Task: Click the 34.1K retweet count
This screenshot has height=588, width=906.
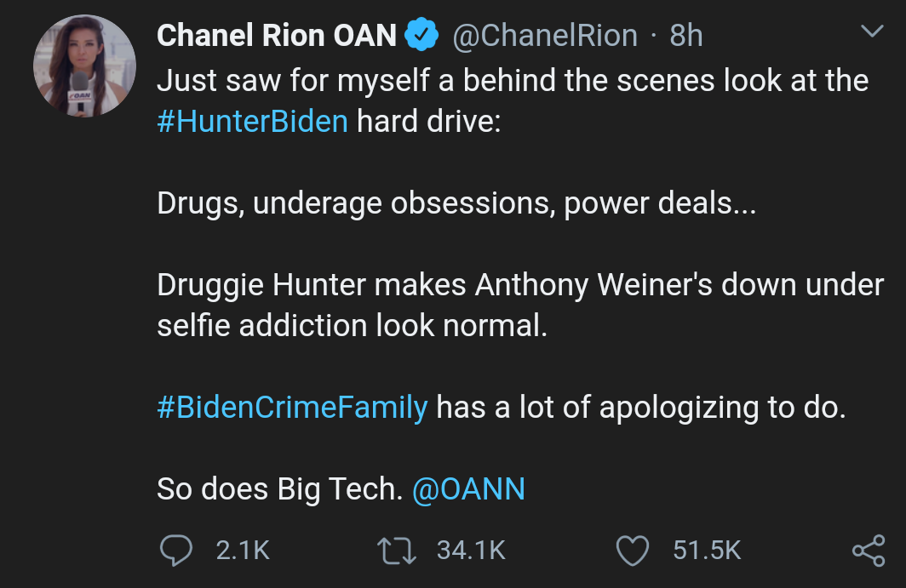Action: [471, 550]
